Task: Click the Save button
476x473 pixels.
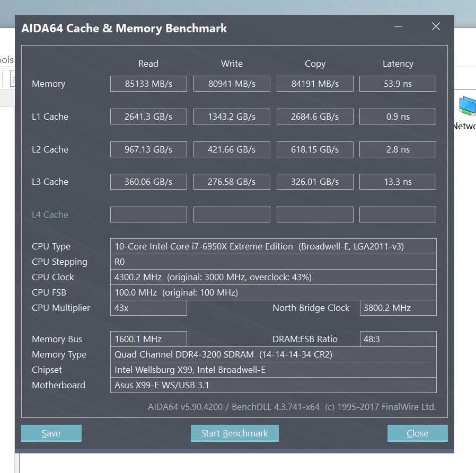Action: coord(51,433)
